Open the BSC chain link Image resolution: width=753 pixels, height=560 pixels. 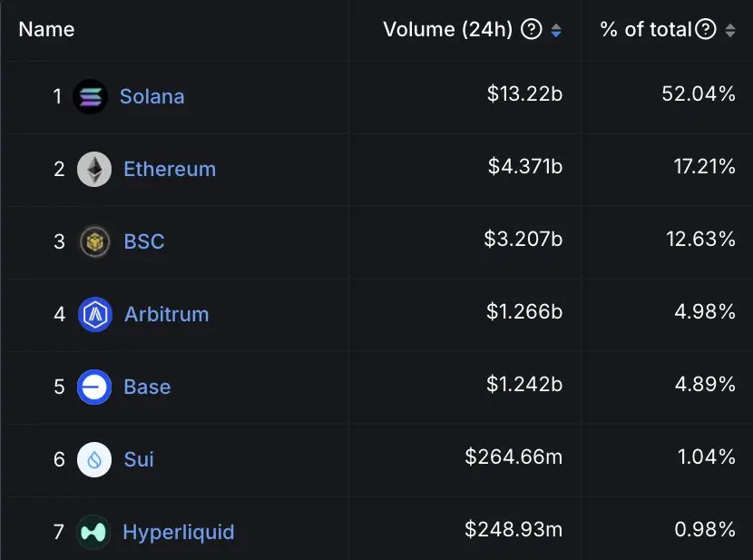click(144, 241)
